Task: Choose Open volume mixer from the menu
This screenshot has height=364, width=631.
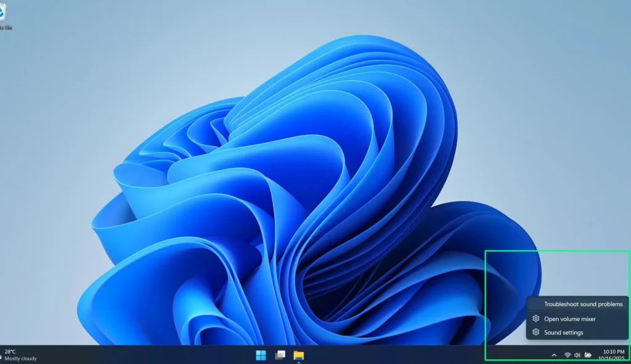Action: 569,318
